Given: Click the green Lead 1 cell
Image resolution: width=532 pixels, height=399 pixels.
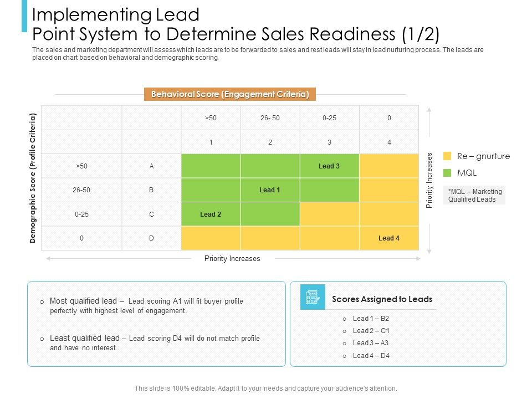Looking at the screenshot, I should [270, 190].
